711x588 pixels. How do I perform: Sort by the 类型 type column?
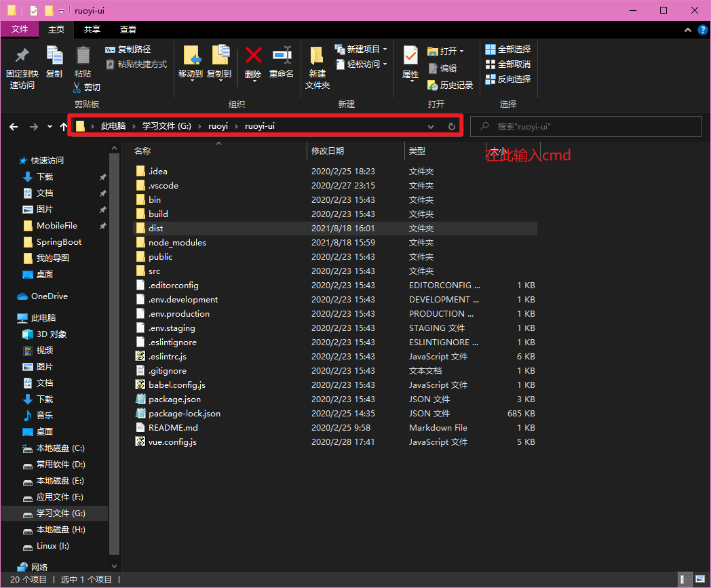[417, 151]
